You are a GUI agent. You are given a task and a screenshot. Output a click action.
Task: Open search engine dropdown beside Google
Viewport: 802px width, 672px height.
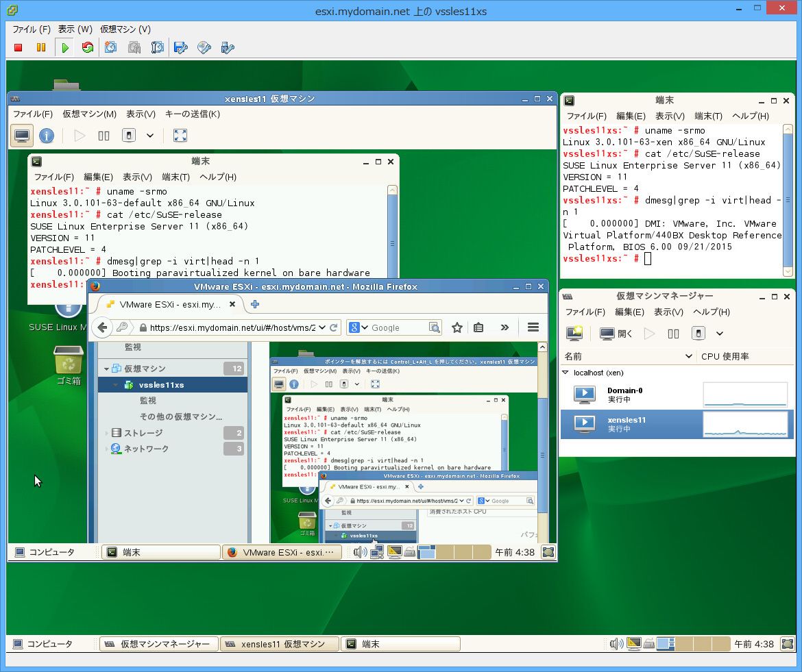click(365, 327)
